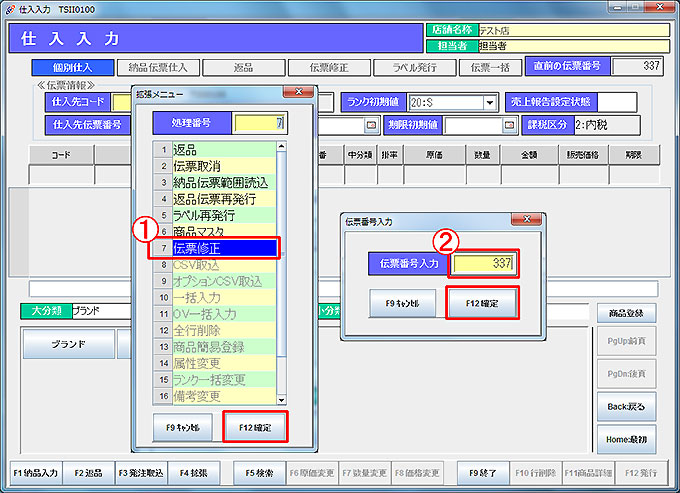
Task: Click F11 商品詳細 function key
Action: click(588, 473)
